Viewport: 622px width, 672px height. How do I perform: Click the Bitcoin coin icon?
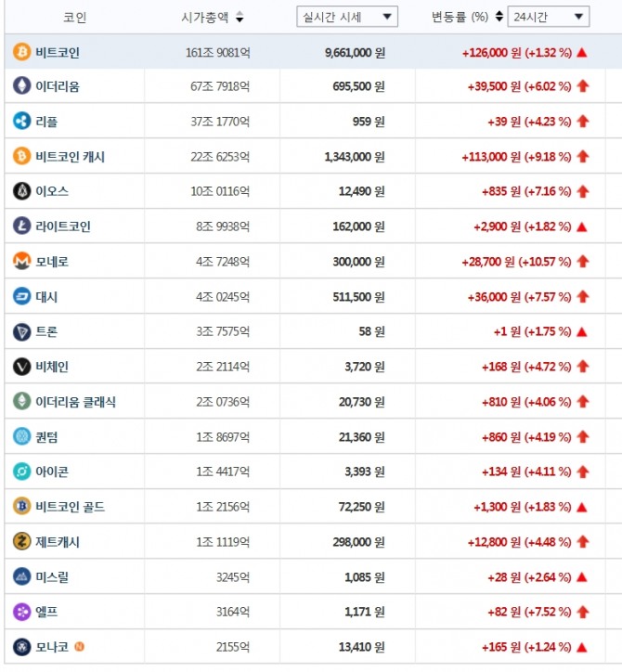click(21, 52)
